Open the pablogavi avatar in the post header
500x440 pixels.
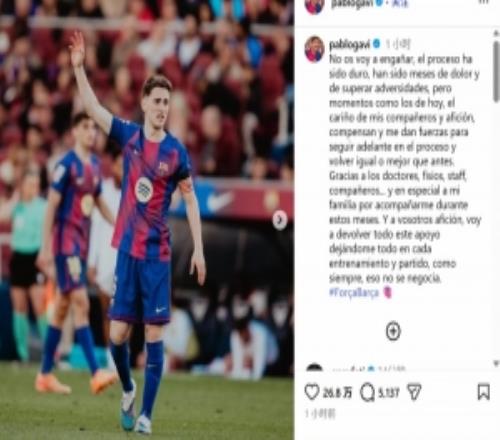(x=314, y=6)
